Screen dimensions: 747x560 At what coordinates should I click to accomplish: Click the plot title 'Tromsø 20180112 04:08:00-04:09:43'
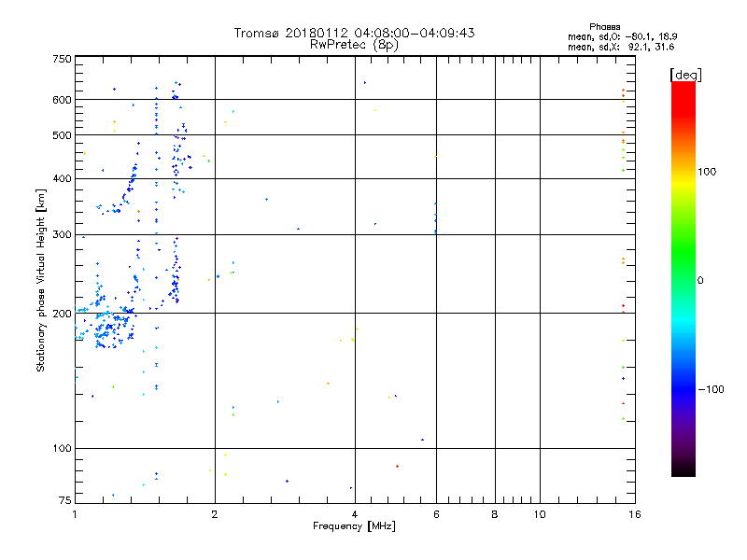tap(354, 33)
